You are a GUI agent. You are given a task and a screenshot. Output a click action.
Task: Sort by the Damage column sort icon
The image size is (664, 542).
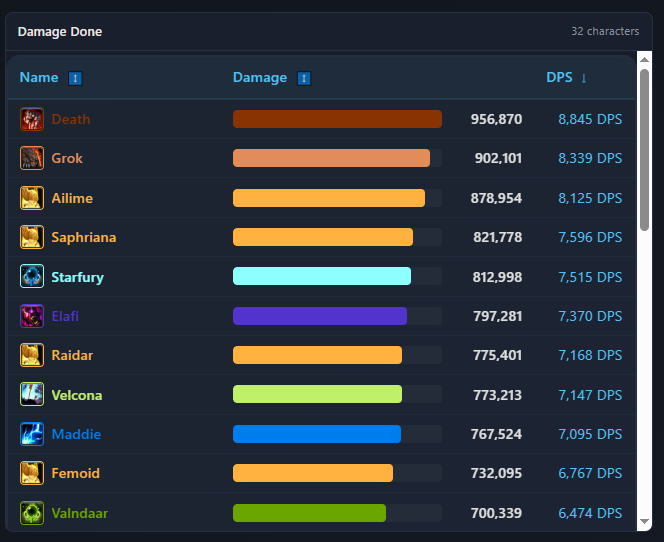pyautogui.click(x=304, y=78)
